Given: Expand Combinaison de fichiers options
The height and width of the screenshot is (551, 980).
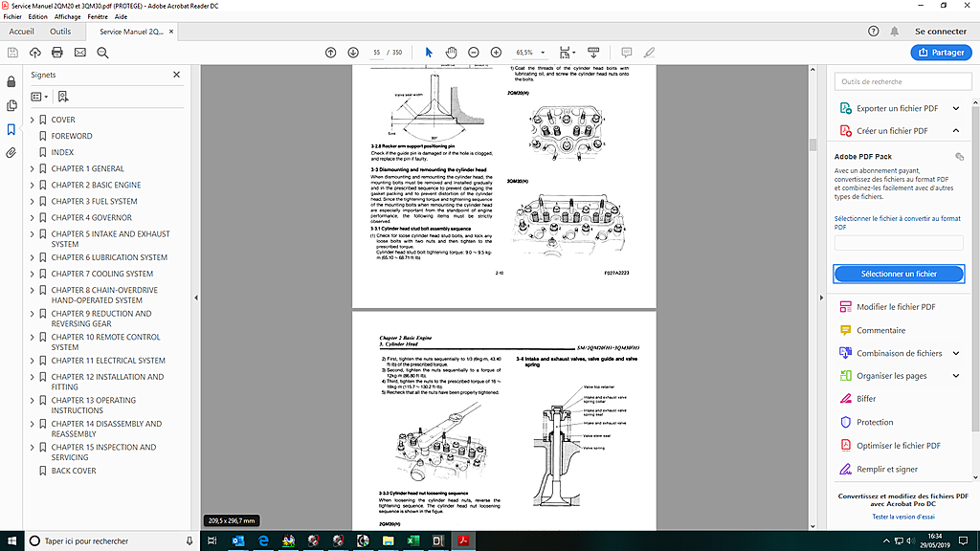Looking at the screenshot, I should [956, 353].
